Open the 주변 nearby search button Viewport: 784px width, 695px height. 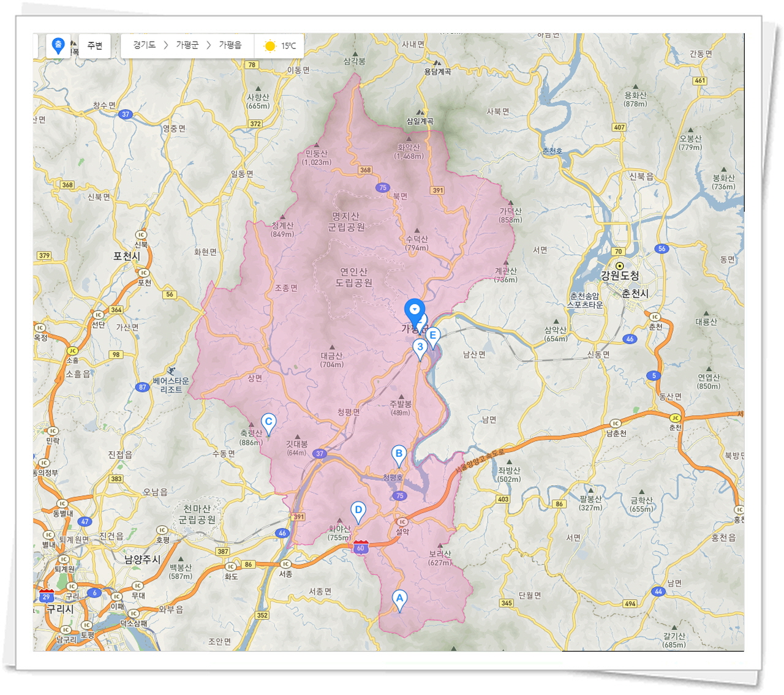95,46
